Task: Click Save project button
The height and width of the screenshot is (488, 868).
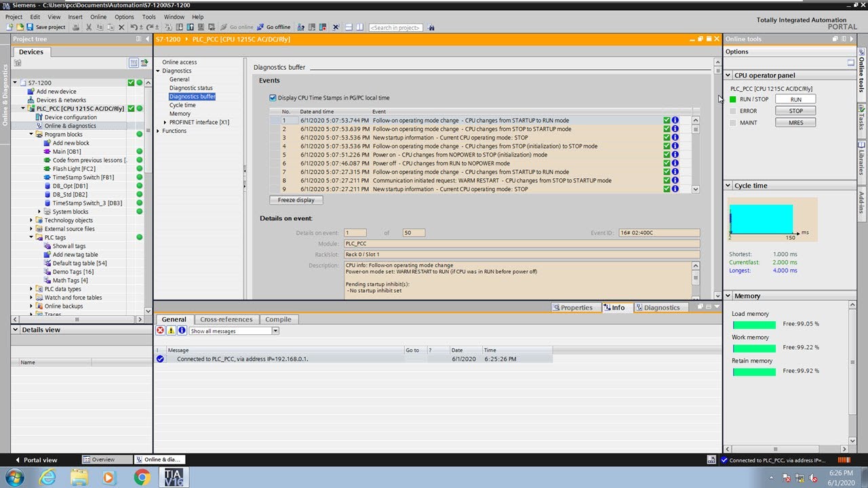Action: tap(45, 27)
